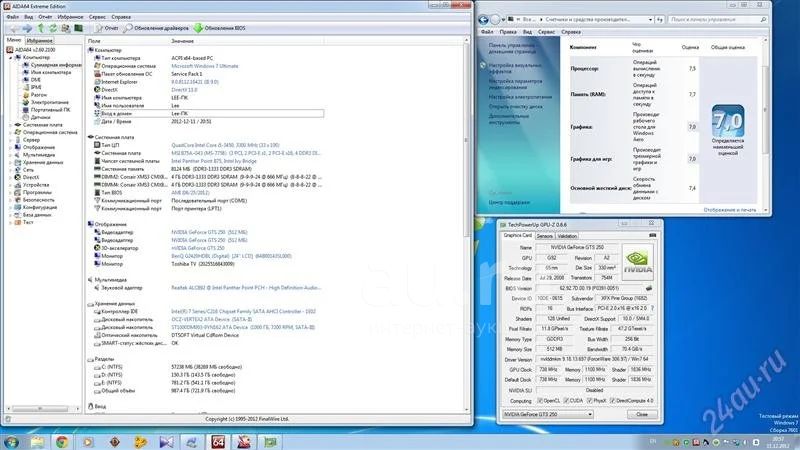Open the NVIDIA GeForce GTS 250 dropdown in GPU-Z
This screenshot has height=450, width=800.
coord(548,414)
